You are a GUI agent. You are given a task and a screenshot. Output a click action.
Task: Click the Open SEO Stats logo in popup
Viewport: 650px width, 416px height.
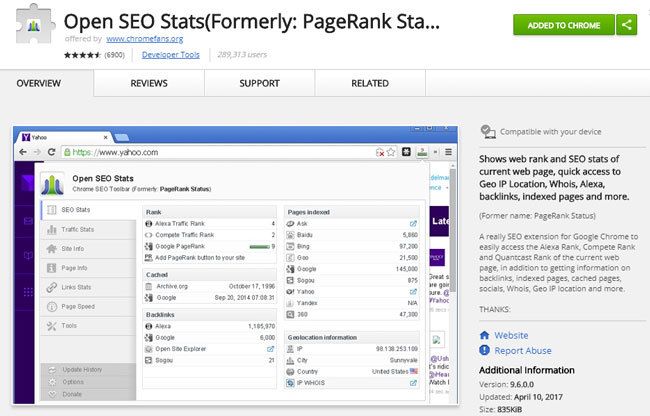pyautogui.click(x=53, y=184)
